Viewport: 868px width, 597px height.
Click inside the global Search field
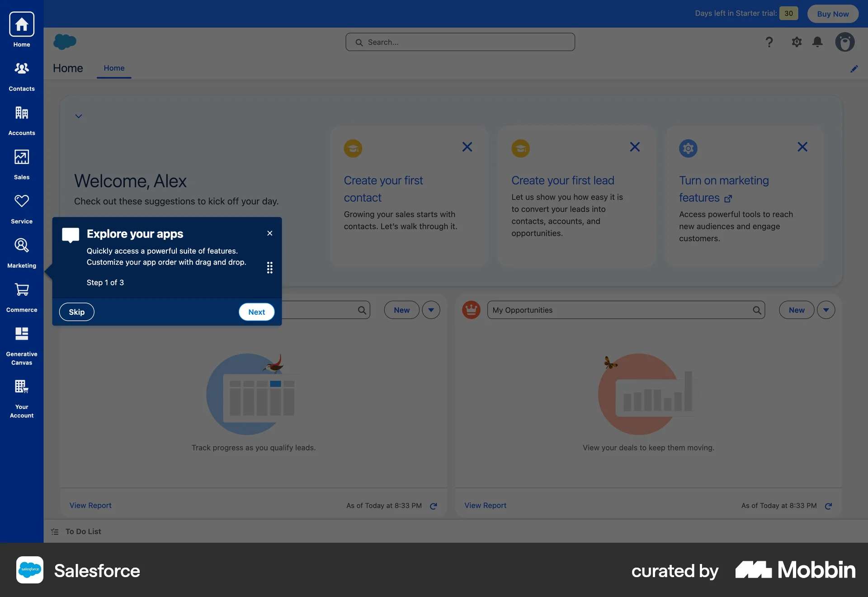click(x=460, y=42)
